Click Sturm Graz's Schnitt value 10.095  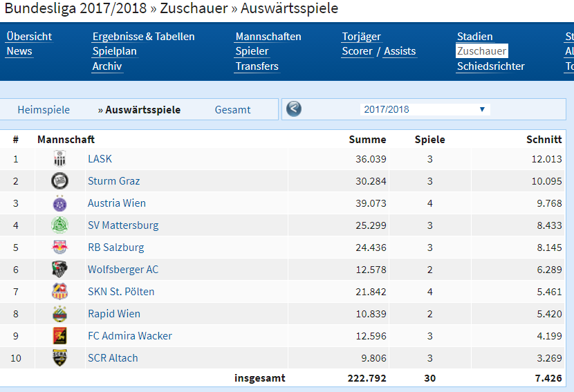pos(546,181)
